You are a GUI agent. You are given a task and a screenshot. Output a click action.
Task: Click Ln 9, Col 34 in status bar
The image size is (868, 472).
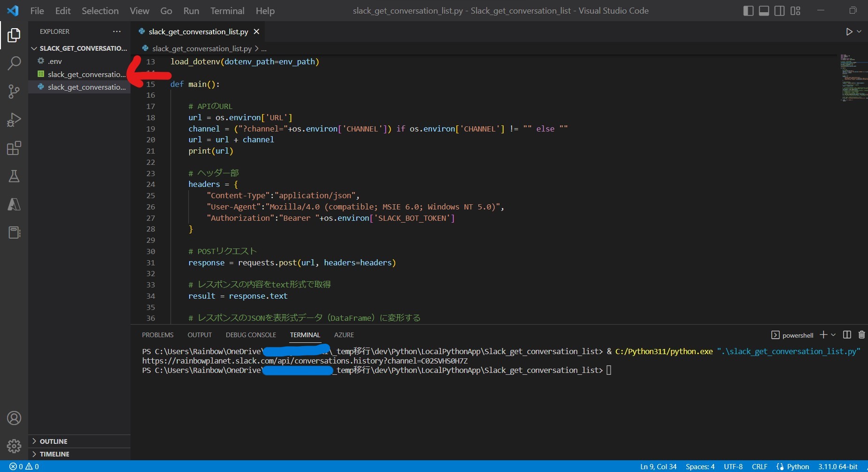pos(658,466)
